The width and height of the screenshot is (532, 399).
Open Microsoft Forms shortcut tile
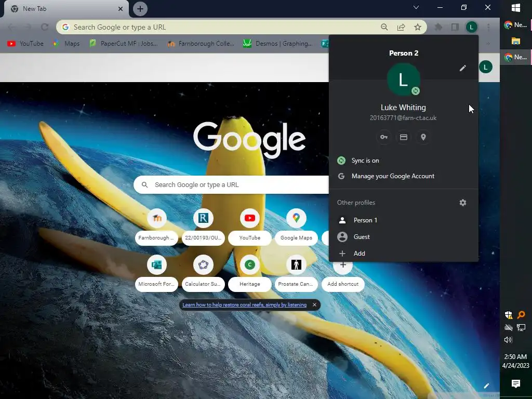coord(156,273)
